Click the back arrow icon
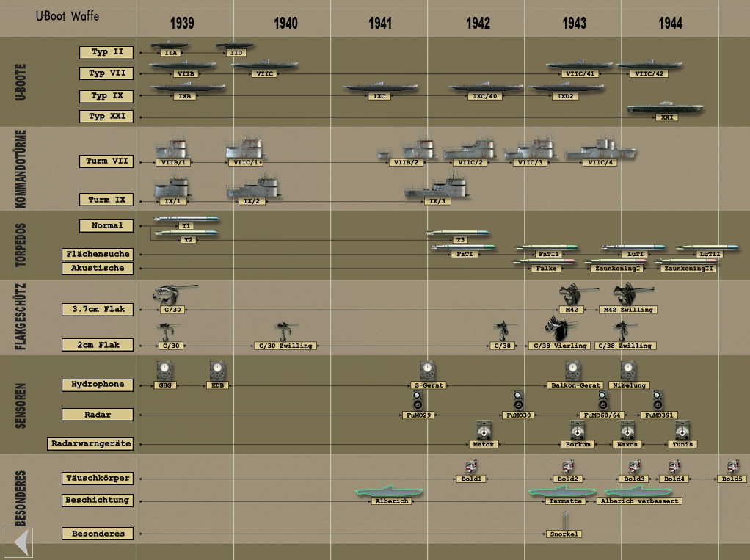The height and width of the screenshot is (560, 750). pyautogui.click(x=18, y=542)
